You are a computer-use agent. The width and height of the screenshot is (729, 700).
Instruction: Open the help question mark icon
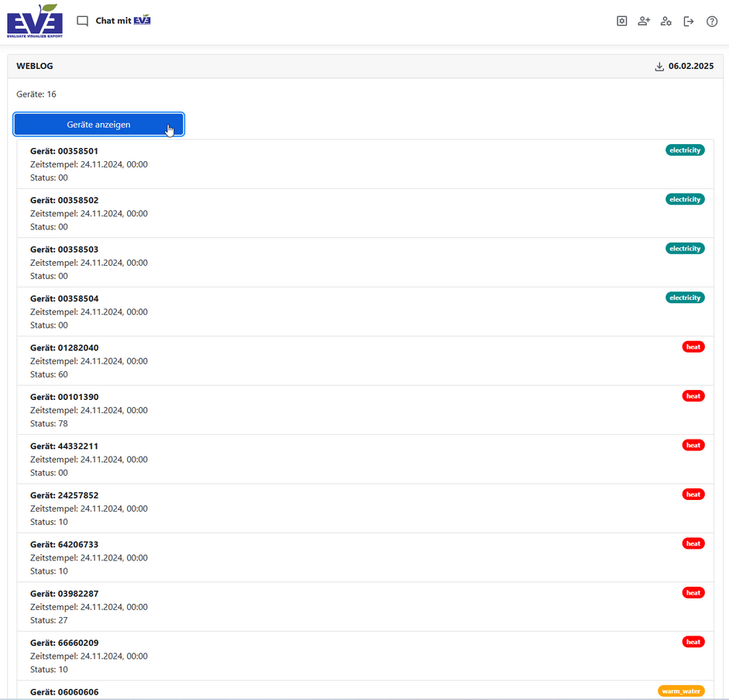(712, 22)
